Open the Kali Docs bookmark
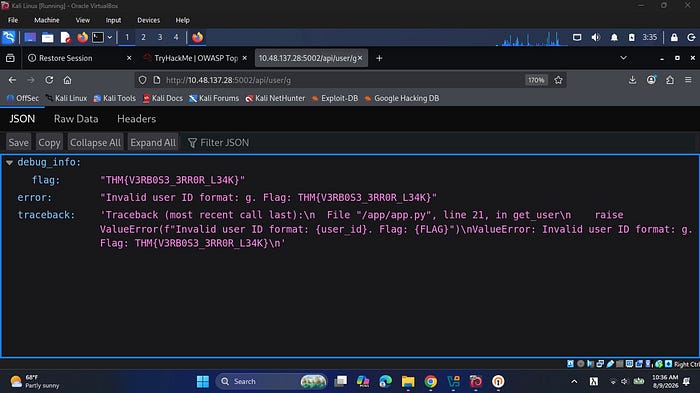The width and height of the screenshot is (700, 393). tap(163, 98)
